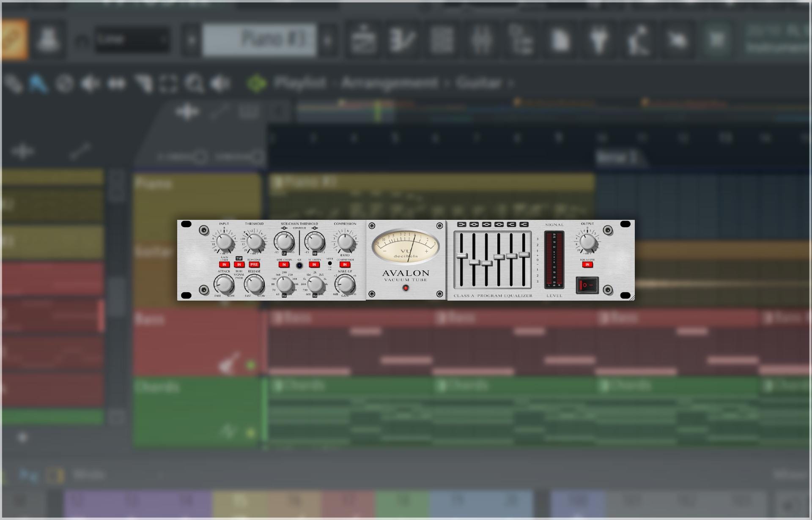This screenshot has width=812, height=520.
Task: Toggle the Compressor IN button
Action: 345,265
